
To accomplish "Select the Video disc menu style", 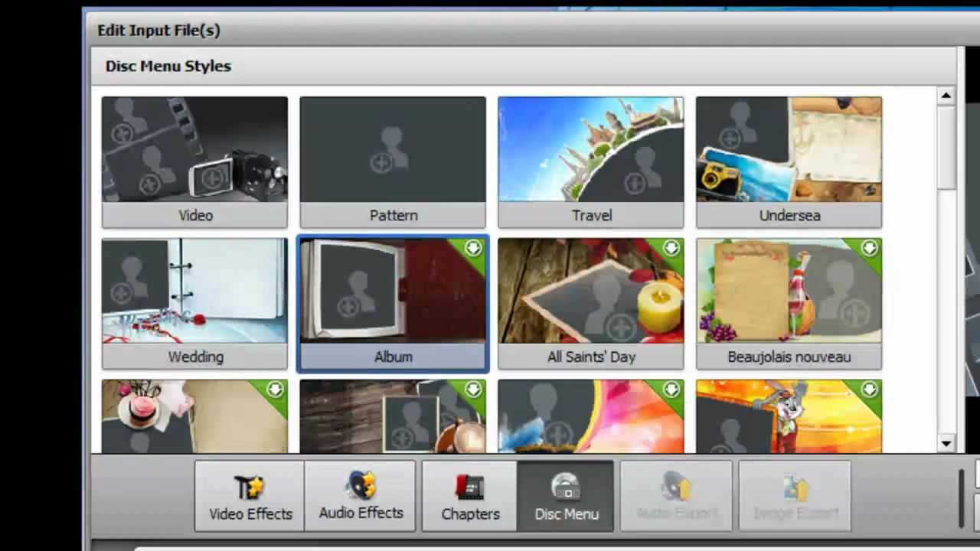I will [194, 162].
